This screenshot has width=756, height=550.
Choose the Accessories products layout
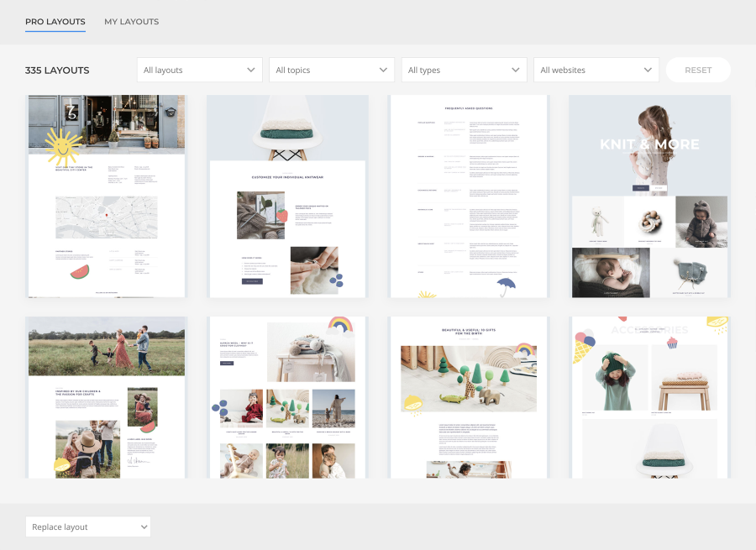pyautogui.click(x=649, y=398)
